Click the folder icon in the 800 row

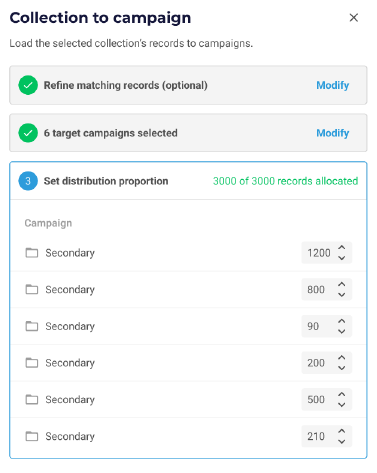pyautogui.click(x=32, y=289)
